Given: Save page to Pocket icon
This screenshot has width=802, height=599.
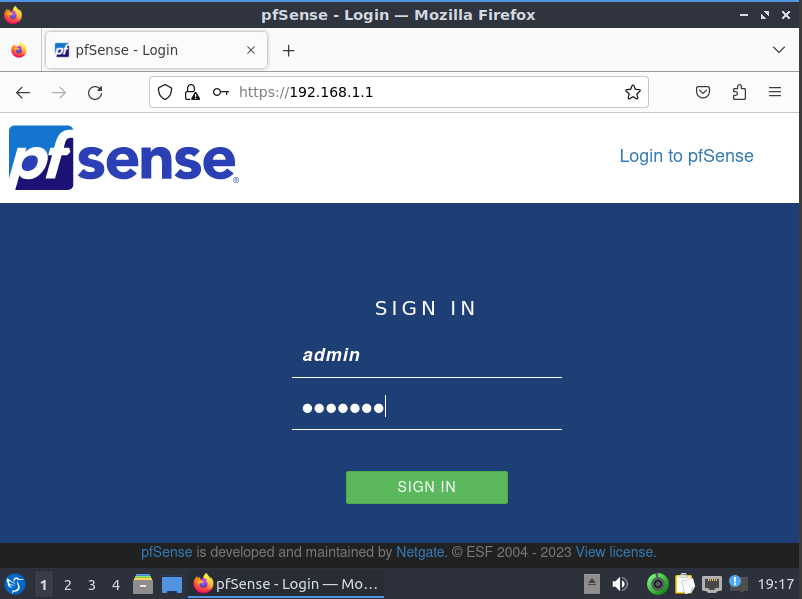Looking at the screenshot, I should [703, 92].
